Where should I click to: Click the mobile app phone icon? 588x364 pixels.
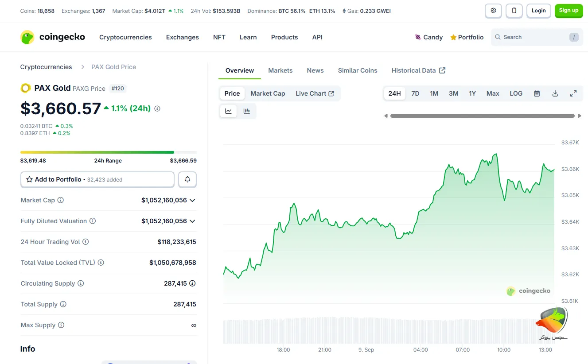click(x=514, y=11)
